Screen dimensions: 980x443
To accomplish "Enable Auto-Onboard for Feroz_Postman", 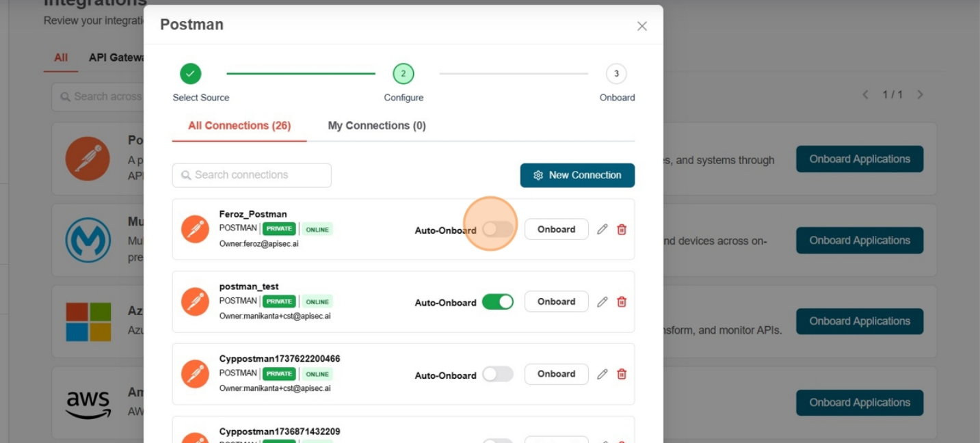I will [497, 230].
